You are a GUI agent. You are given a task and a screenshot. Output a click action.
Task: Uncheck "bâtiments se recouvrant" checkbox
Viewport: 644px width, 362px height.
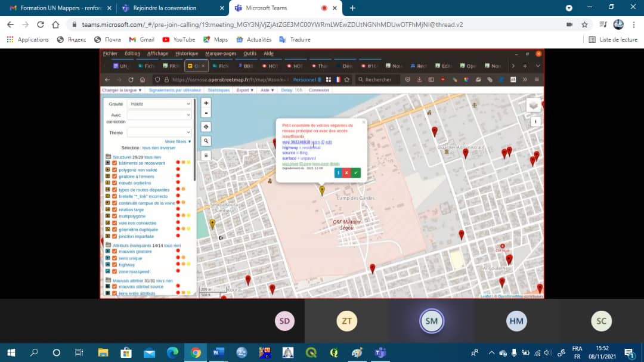click(114, 163)
